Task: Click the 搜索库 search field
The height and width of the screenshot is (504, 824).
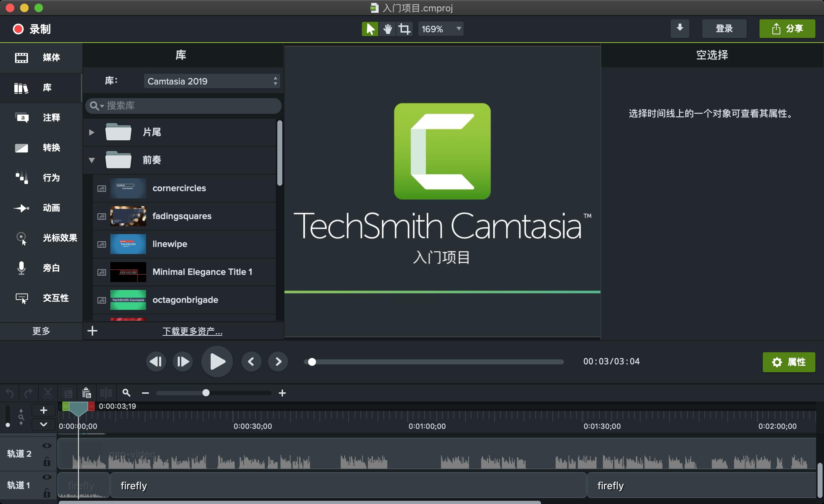Action: pos(183,106)
